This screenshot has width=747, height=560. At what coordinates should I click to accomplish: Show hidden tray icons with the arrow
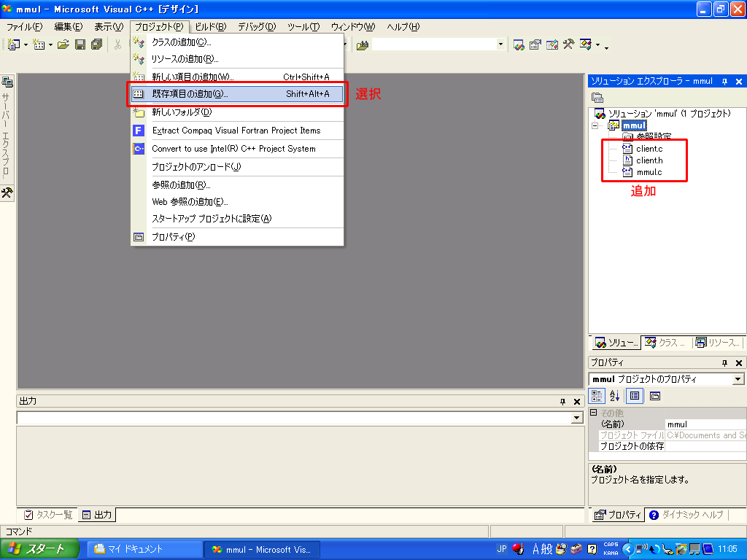click(628, 550)
